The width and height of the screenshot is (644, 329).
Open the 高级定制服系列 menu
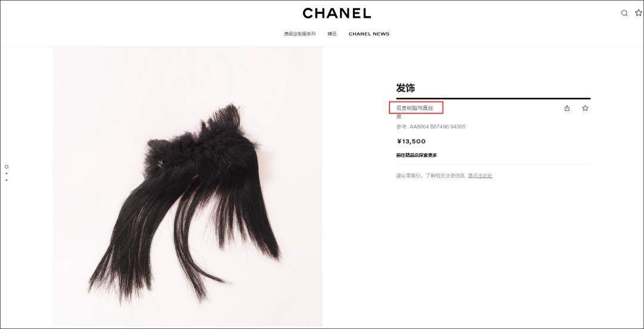coord(300,34)
